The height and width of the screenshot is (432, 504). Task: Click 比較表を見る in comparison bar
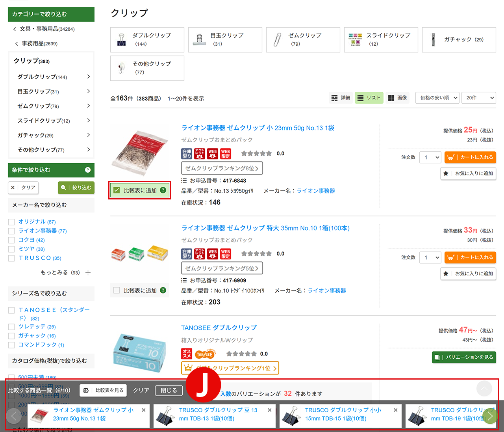pos(103,390)
